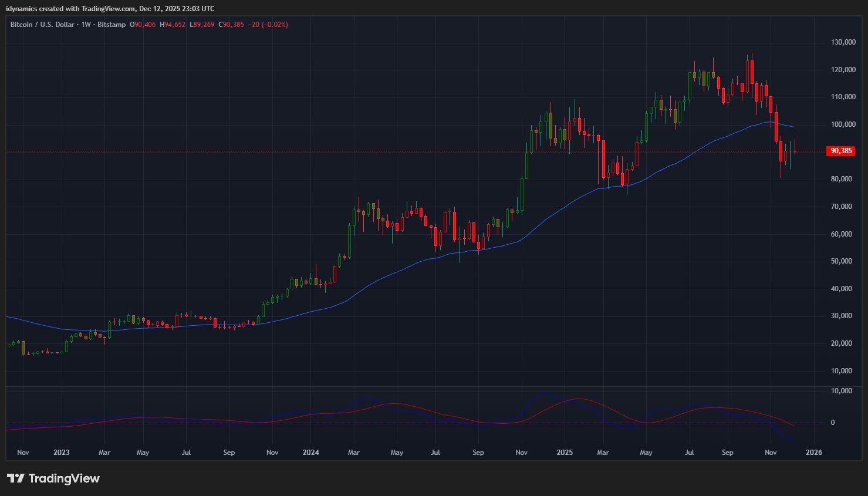Click the chart attribution header text

tap(110, 9)
